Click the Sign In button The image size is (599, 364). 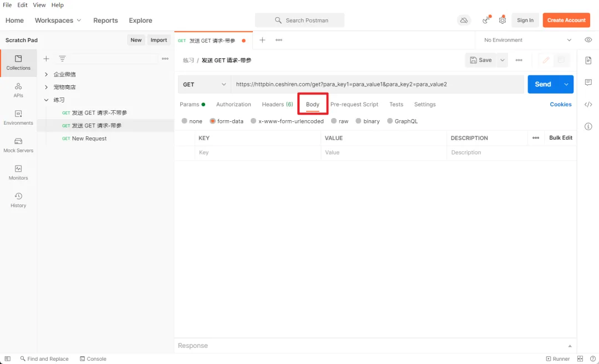525,20
